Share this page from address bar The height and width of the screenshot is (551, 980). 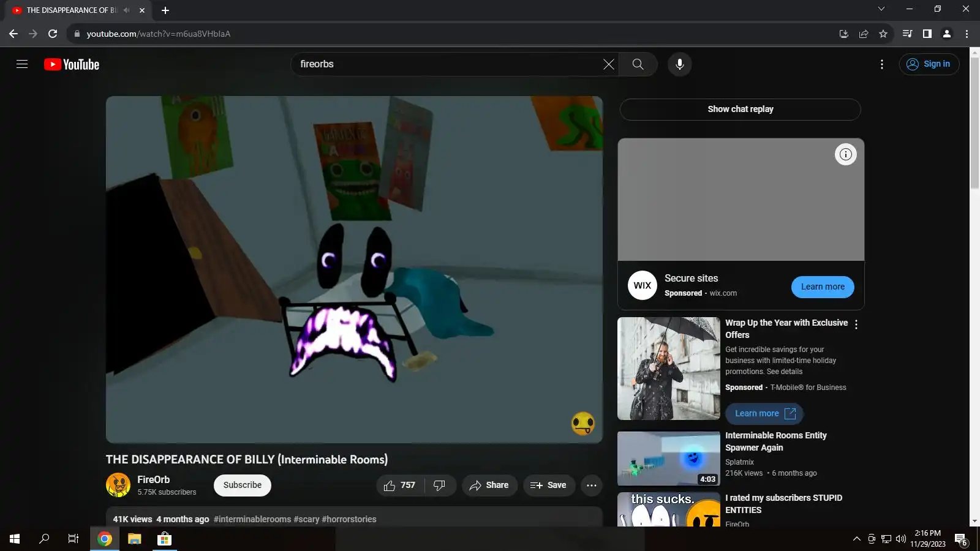coord(864,34)
